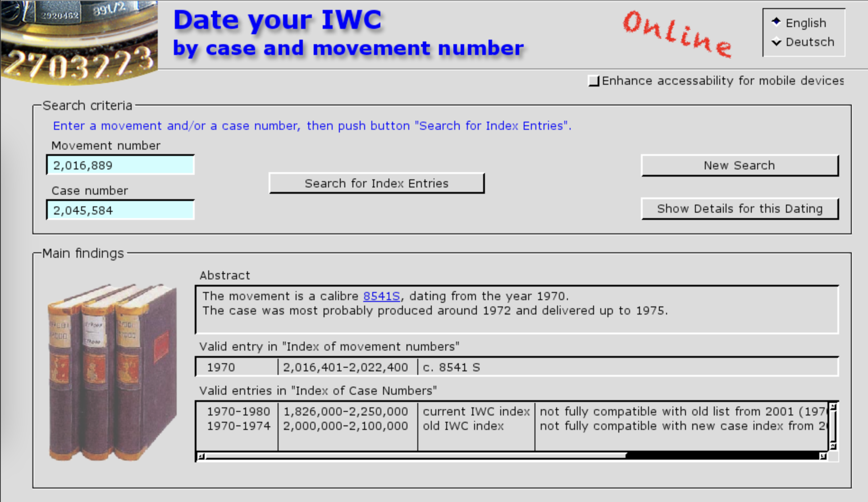
Task: Click into the Movement number field
Action: click(x=120, y=165)
